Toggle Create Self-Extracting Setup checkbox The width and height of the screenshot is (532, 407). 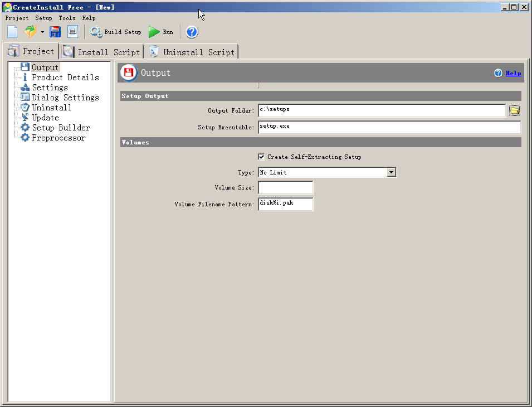[261, 157]
